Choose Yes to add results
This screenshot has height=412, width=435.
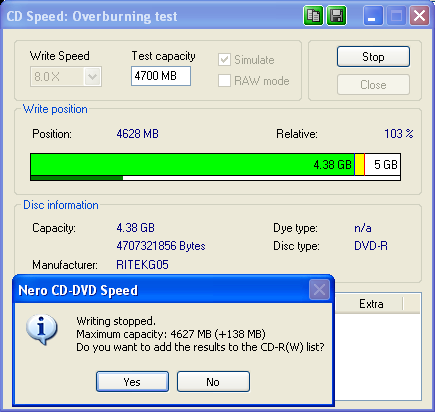pos(132,382)
